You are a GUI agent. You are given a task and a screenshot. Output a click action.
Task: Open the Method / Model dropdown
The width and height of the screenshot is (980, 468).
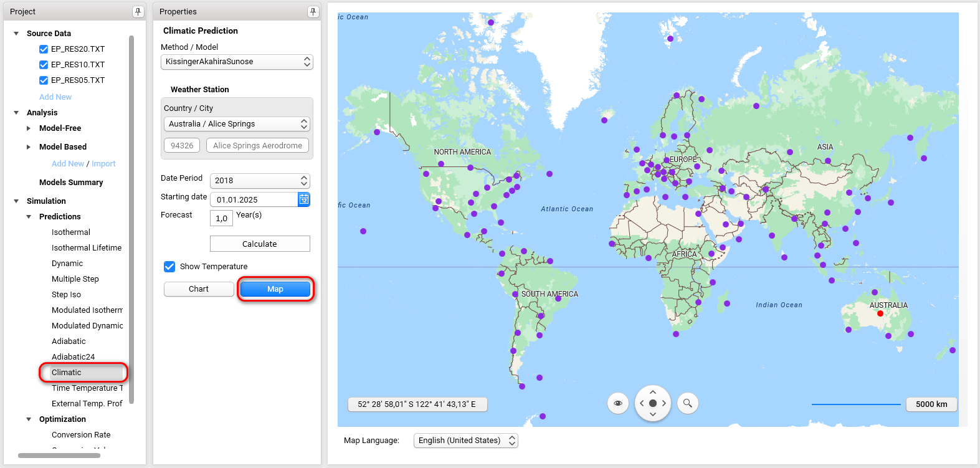tap(237, 62)
